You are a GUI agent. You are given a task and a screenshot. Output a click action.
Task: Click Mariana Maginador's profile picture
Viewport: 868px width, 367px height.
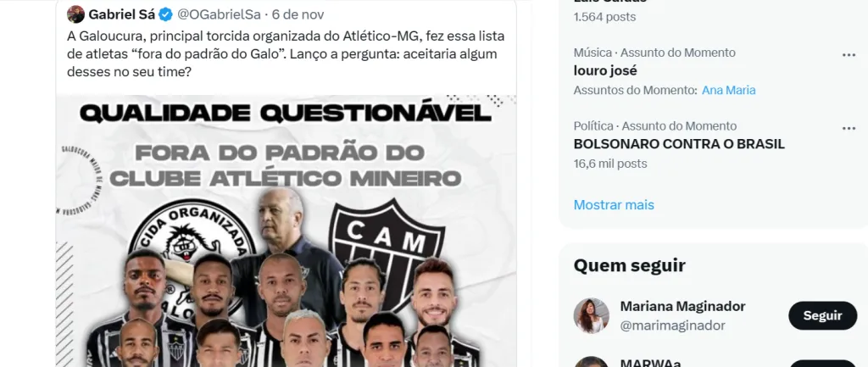pos(591,315)
